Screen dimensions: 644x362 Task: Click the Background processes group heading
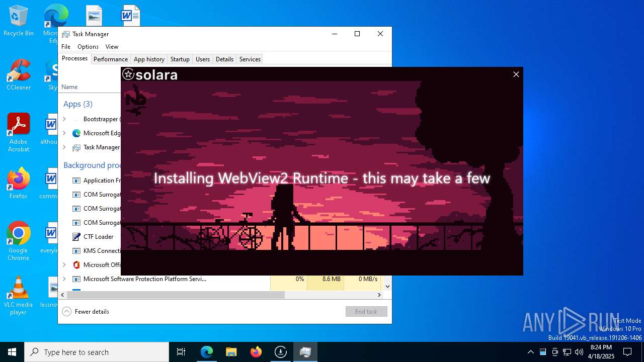tap(92, 165)
